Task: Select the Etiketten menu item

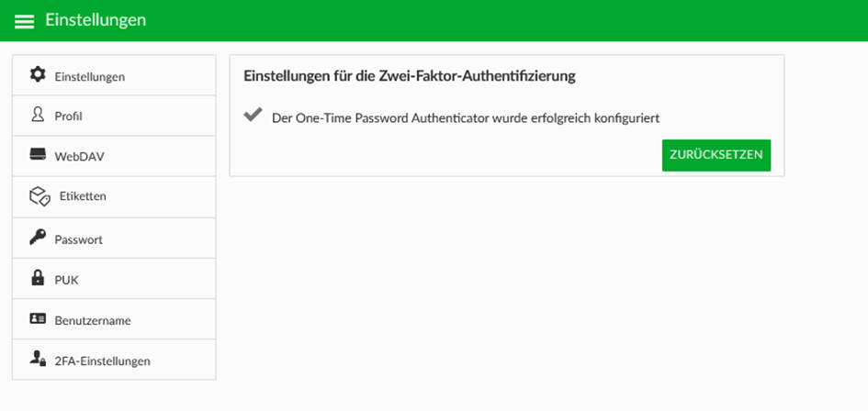Action: (x=114, y=197)
